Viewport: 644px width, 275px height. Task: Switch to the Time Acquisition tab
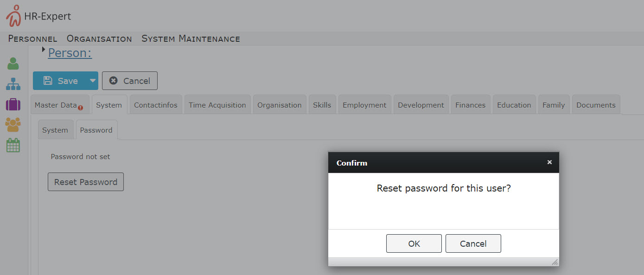click(217, 105)
